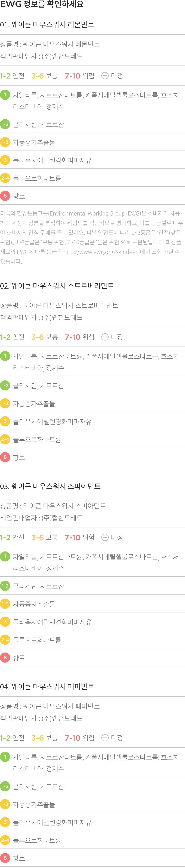Image resolution: width=185 pixels, height=868 pixels.
Task: Select 플루오르화나트륨 row in section 04
Action: click(92, 840)
